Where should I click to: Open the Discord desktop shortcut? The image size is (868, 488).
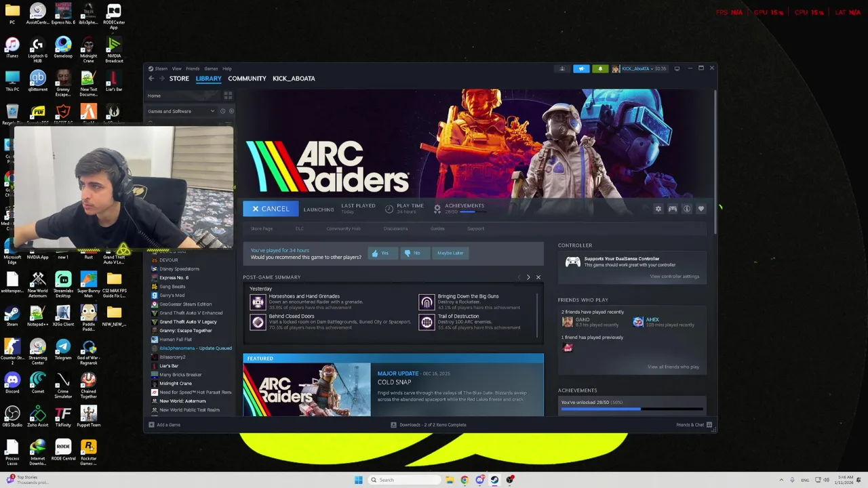12,382
